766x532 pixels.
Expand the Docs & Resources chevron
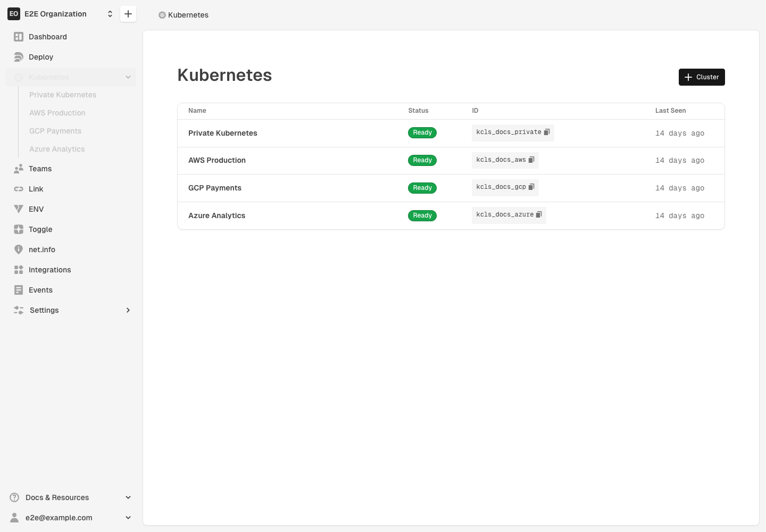(128, 497)
